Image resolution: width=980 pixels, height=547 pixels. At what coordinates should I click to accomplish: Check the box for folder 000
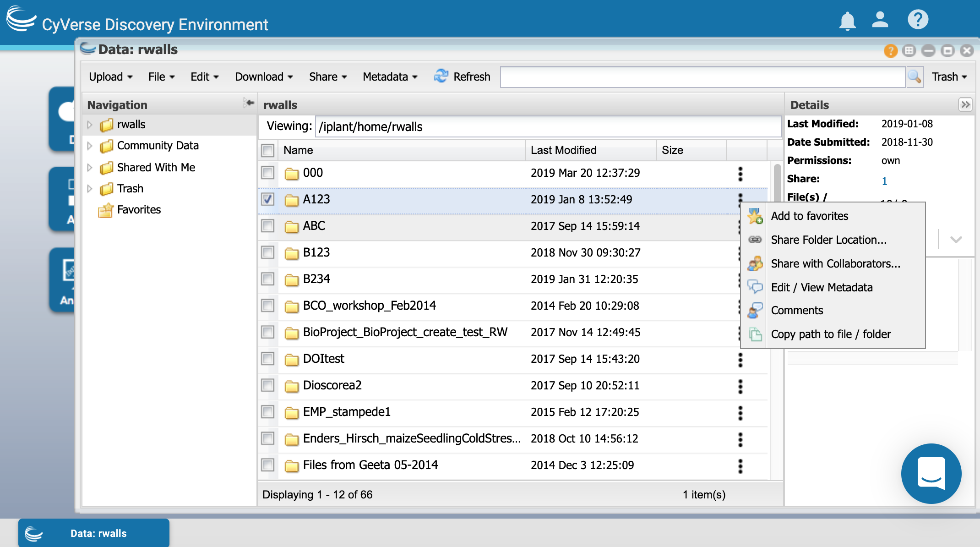tap(267, 173)
